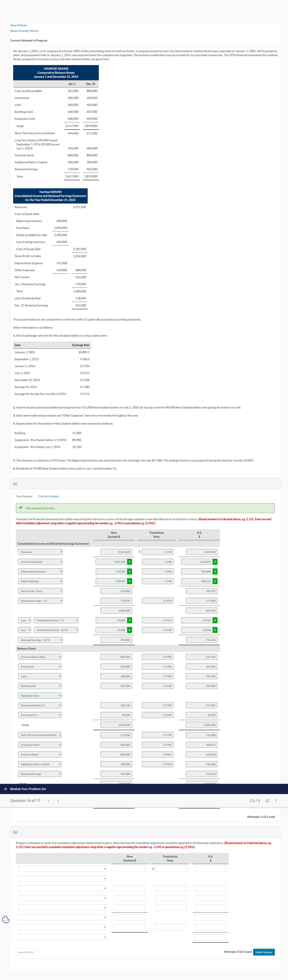Screen dimensions: 288x980
Task: Go back using the Module Four Problem Set arrow
Action: [6, 789]
